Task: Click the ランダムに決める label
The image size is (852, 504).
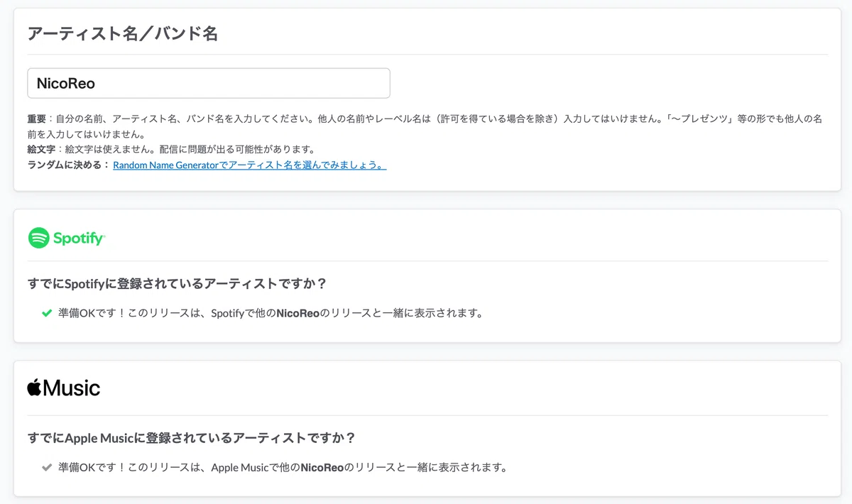Action: coord(68,165)
